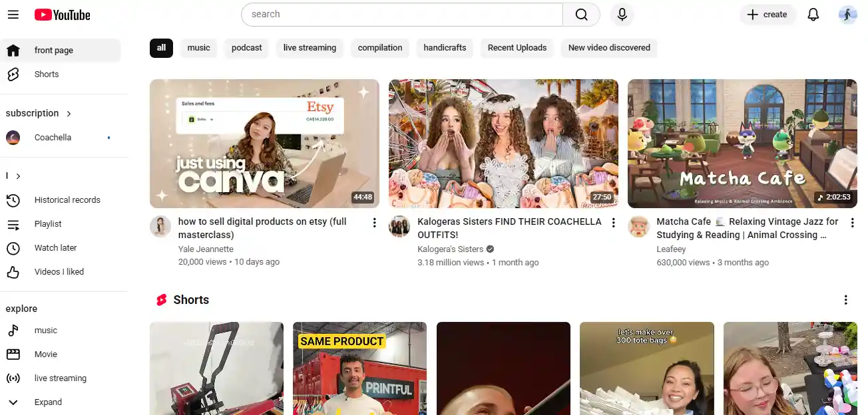The height and width of the screenshot is (415, 868).
Task: Expand the explore list chevron
Action: coord(13,402)
